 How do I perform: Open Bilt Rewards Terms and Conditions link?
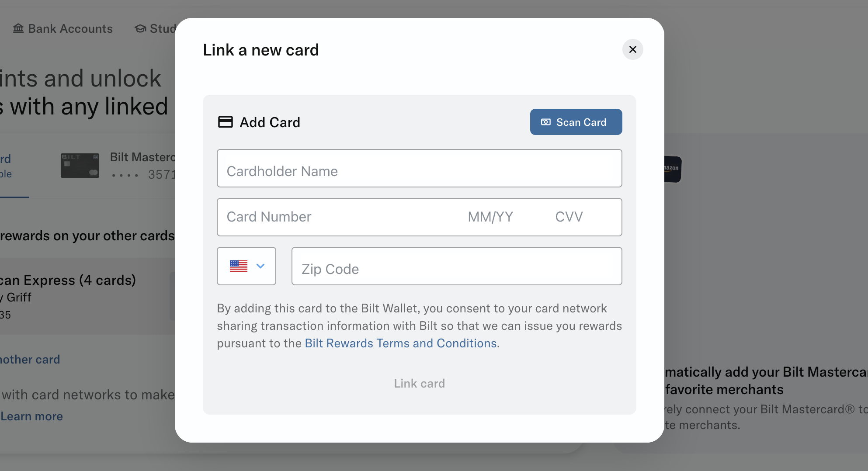[400, 343]
